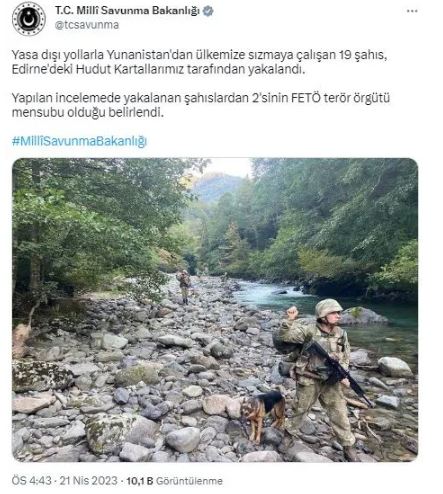The height and width of the screenshot is (494, 443).
Task: Click the 21 Nis 2023 date
Action: [88, 481]
